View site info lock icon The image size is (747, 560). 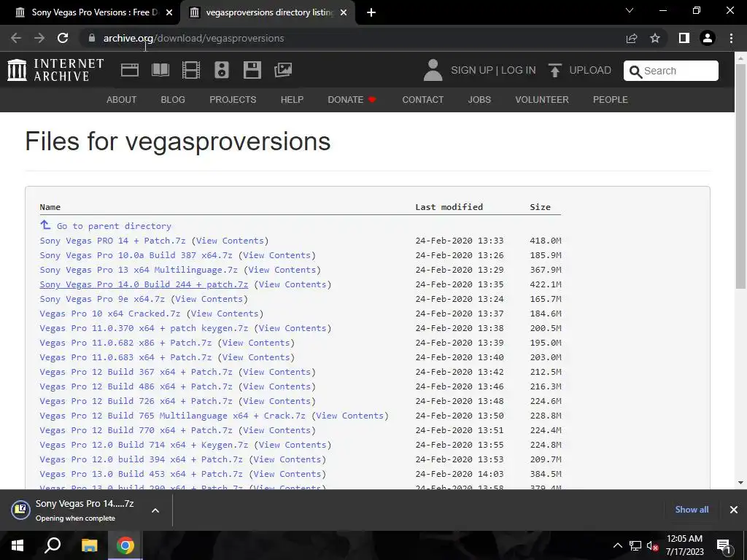click(92, 38)
